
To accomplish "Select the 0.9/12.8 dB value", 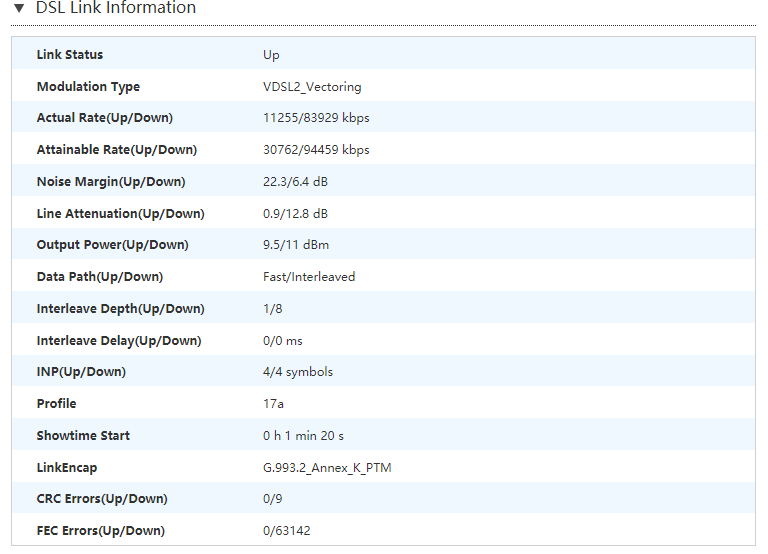I will [x=295, y=214].
